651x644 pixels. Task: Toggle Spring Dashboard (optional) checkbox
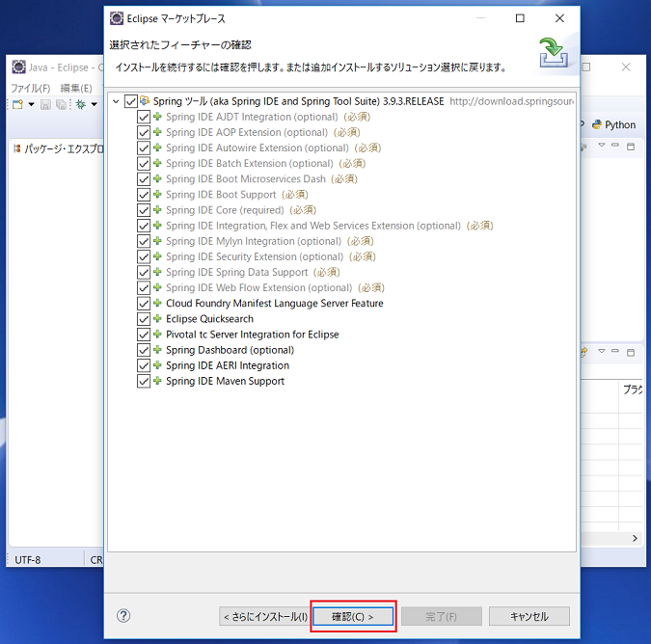pos(144,350)
